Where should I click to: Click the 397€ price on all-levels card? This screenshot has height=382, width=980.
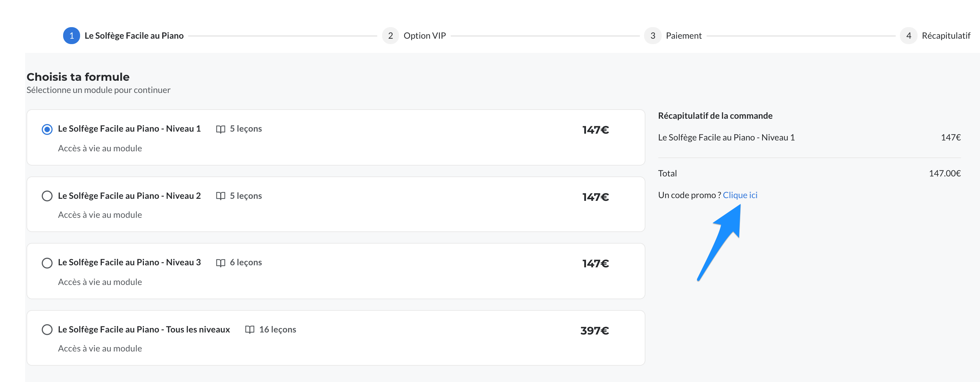[594, 331]
